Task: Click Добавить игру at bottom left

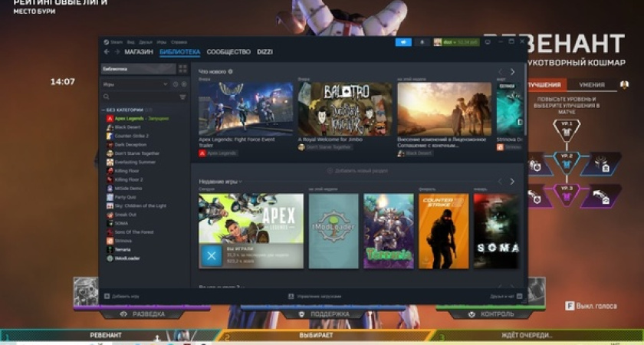Action: tap(122, 296)
